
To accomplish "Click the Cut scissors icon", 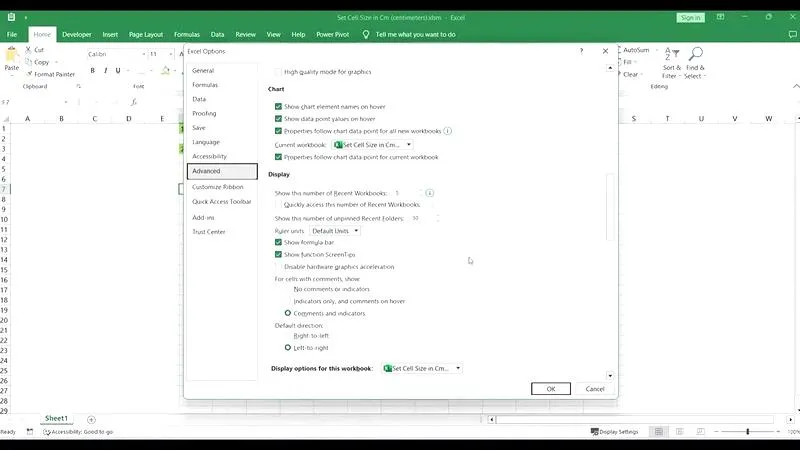I will point(29,49).
